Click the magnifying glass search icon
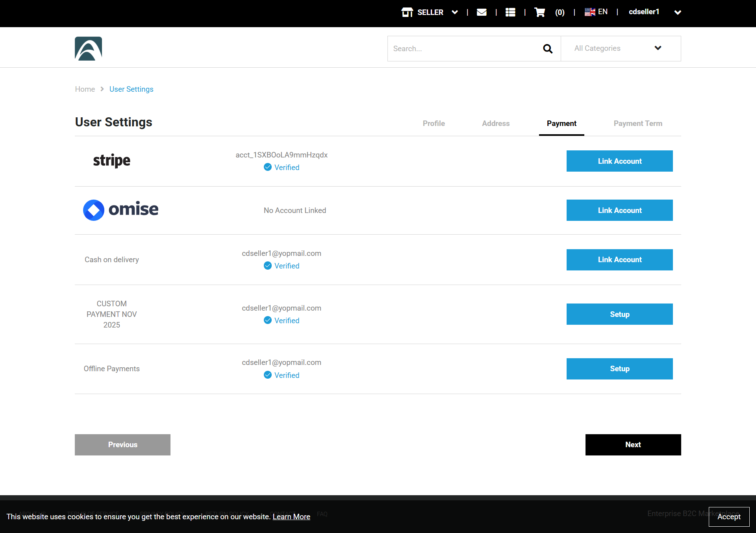The height and width of the screenshot is (533, 756). [x=548, y=48]
